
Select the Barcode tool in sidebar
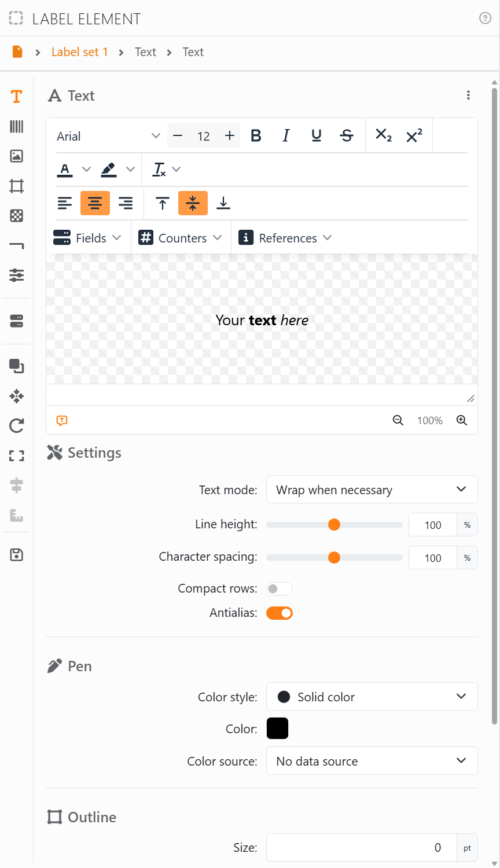[16, 126]
